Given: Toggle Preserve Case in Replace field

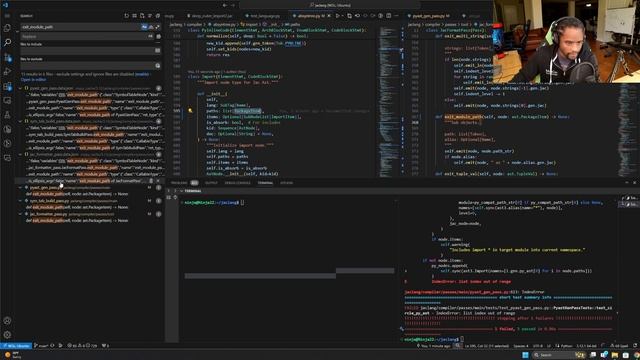Looking at the screenshot, I should click(151, 36).
